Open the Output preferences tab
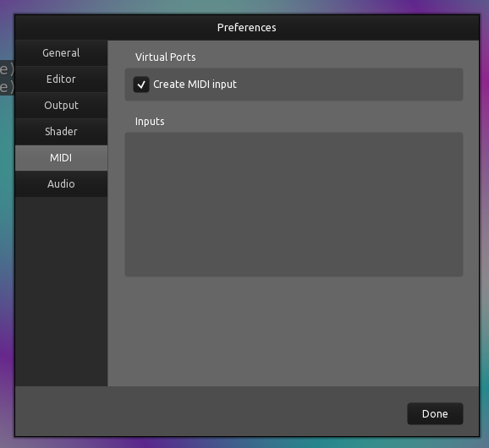The image size is (489, 448). [x=61, y=106]
